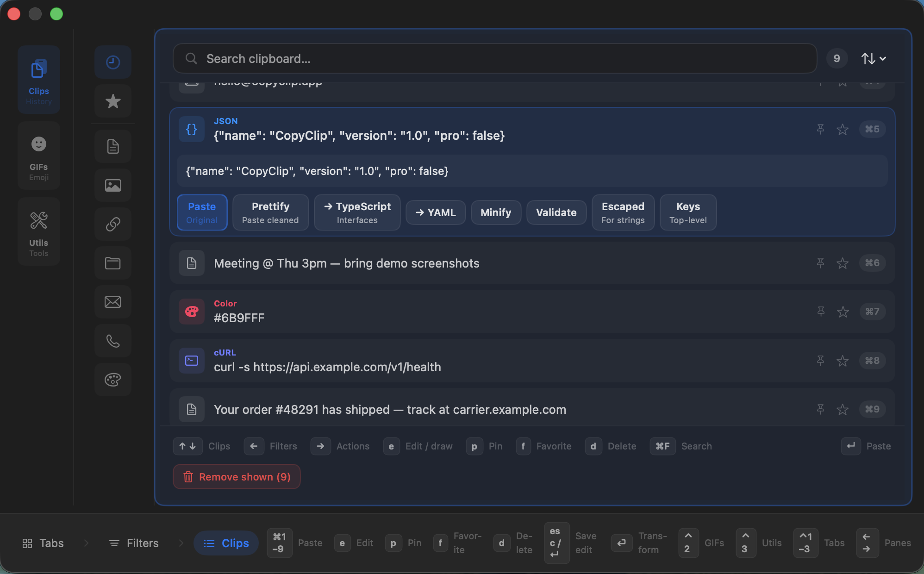Screen dimensions: 924x574
Task: Open the Clips History section
Action: click(39, 80)
